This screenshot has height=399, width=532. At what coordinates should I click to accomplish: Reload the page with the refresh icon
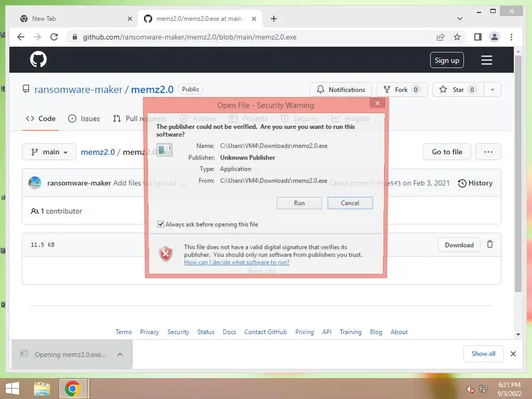(54, 37)
